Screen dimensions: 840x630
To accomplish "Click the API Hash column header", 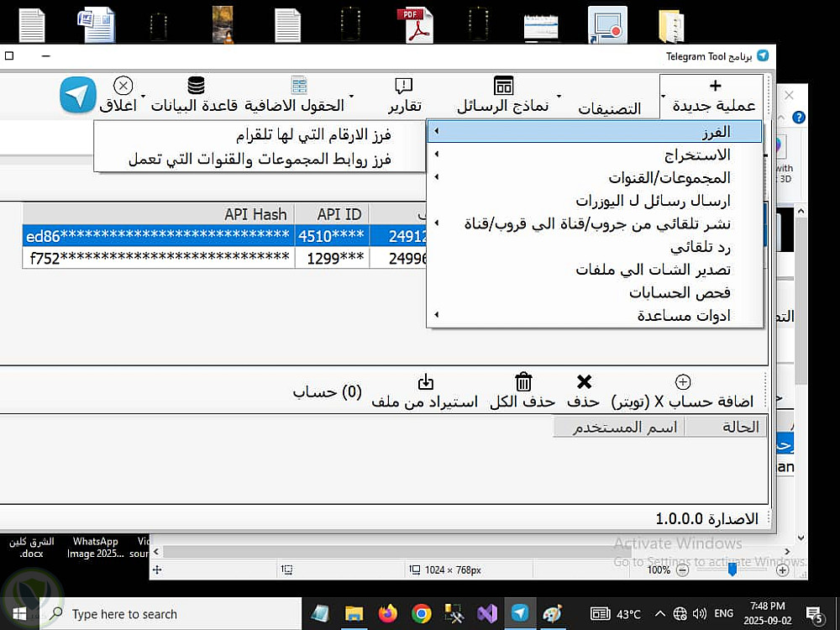I will coord(159,214).
